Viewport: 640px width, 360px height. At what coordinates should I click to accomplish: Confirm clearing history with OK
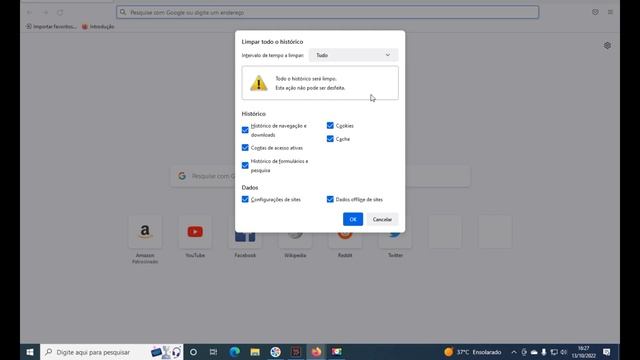click(x=353, y=219)
